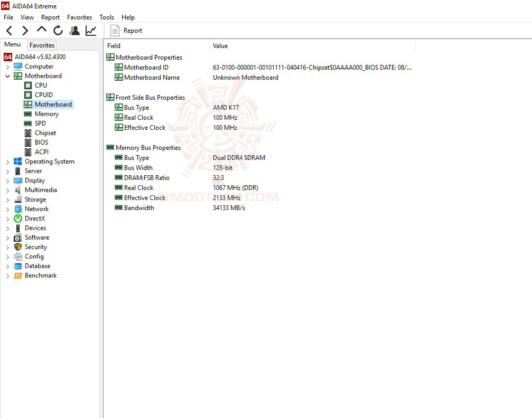Sort by the Field column header
This screenshot has height=418, width=532.
coord(156,46)
